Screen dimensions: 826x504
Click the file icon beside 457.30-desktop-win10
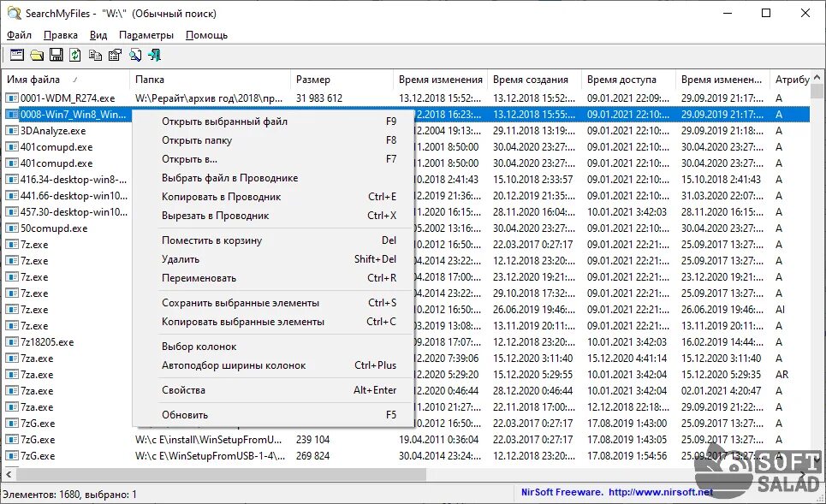pos(12,212)
